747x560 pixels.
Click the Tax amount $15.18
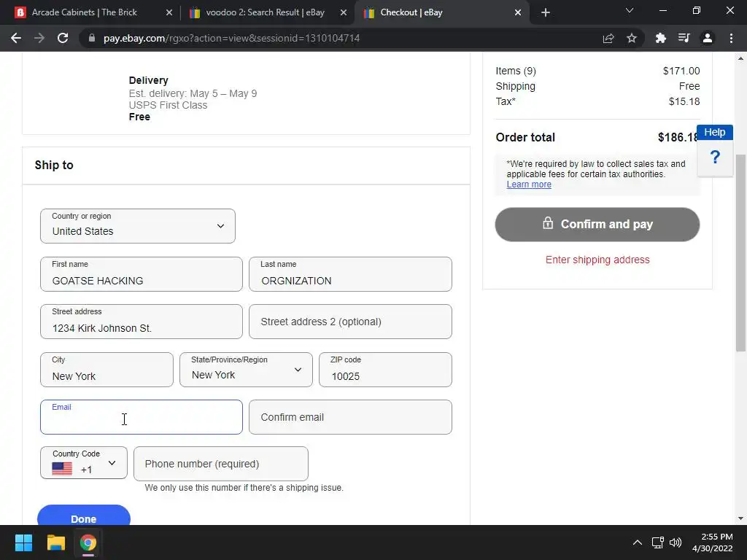684,101
